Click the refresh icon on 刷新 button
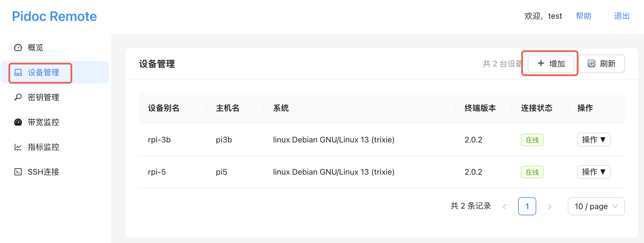The height and width of the screenshot is (243, 644). tap(592, 64)
